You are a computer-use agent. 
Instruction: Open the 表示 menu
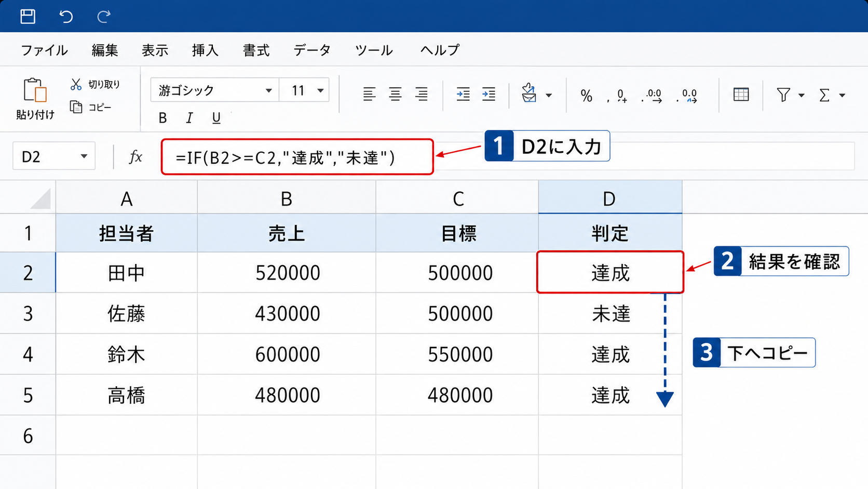[x=155, y=50]
